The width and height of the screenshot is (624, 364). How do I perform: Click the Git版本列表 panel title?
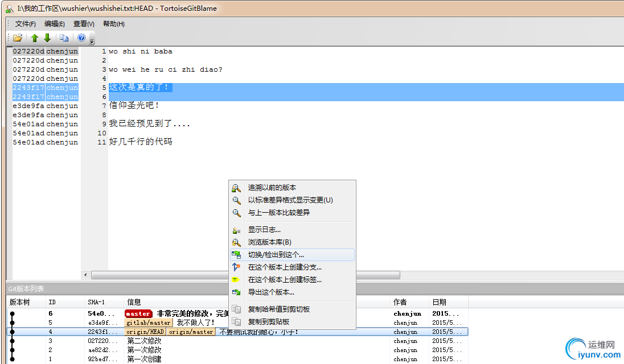point(26,289)
